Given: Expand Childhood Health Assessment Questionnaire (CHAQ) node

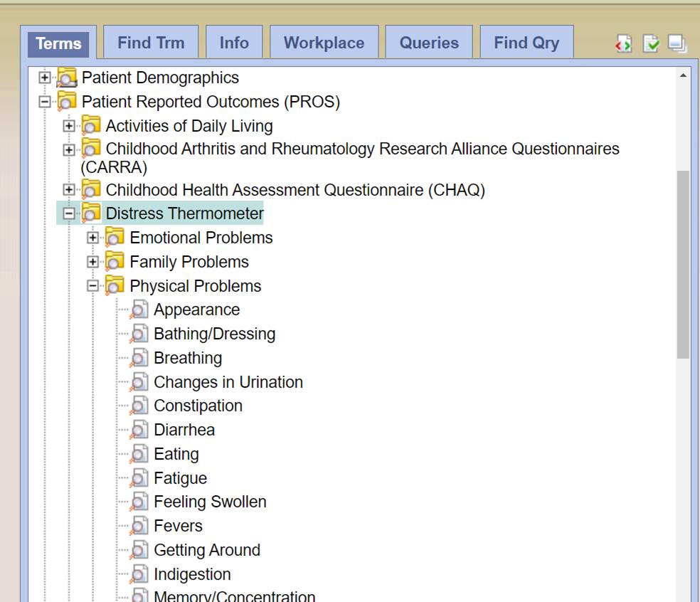Looking at the screenshot, I should pyautogui.click(x=68, y=190).
